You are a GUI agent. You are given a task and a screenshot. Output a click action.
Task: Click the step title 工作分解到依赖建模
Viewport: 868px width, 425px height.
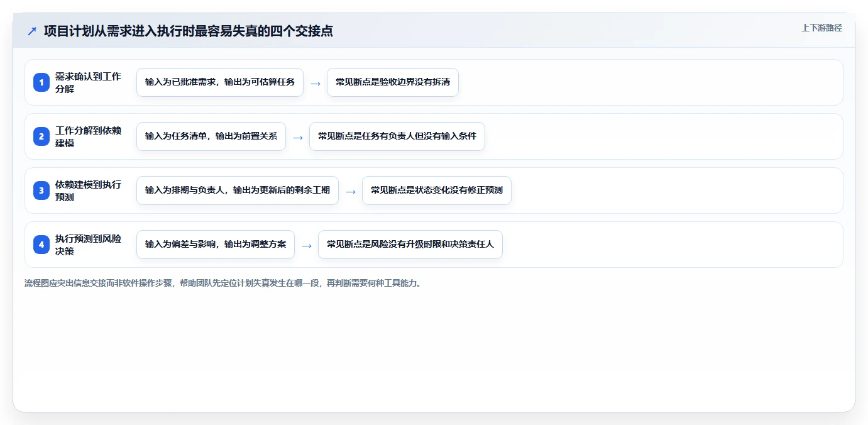tap(89, 136)
